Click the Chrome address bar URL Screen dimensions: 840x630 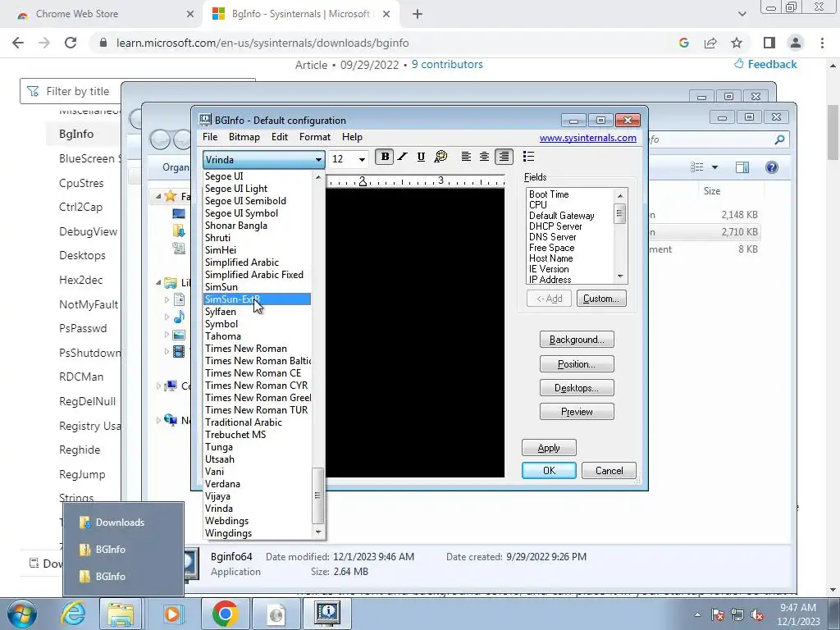point(262,43)
